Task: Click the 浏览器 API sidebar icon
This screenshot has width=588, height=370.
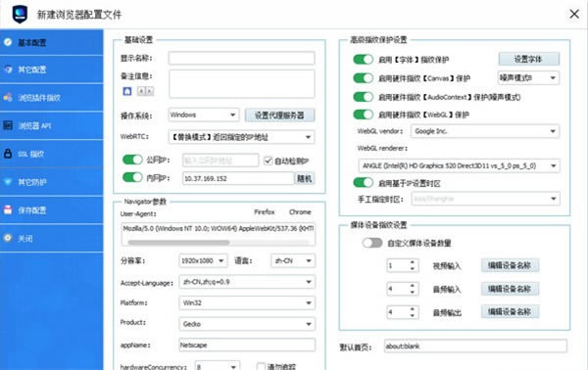Action: (x=8, y=125)
